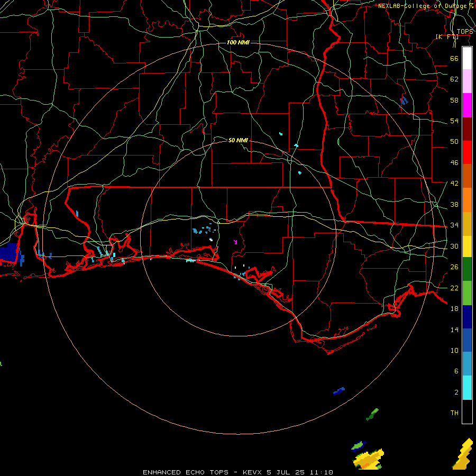Click the NEXLAB-College of DuPage label
Image resolution: width=476 pixels, height=476 pixels.
[425, 6]
